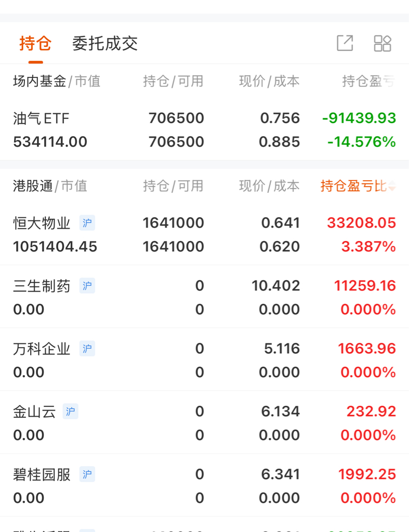The height and width of the screenshot is (532, 409).
Task: Click the 沪 badge next to 三生制药
Action: point(87,286)
